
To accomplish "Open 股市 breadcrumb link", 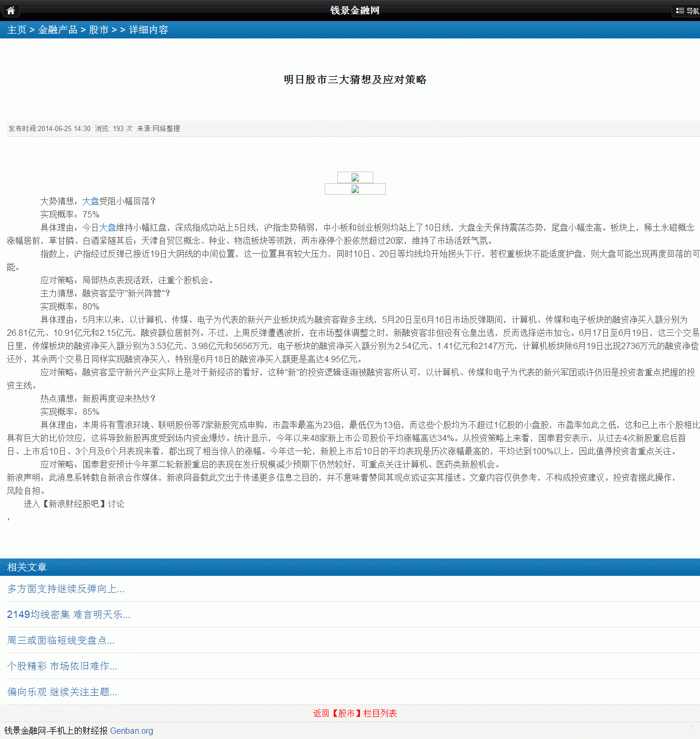I will [98, 30].
